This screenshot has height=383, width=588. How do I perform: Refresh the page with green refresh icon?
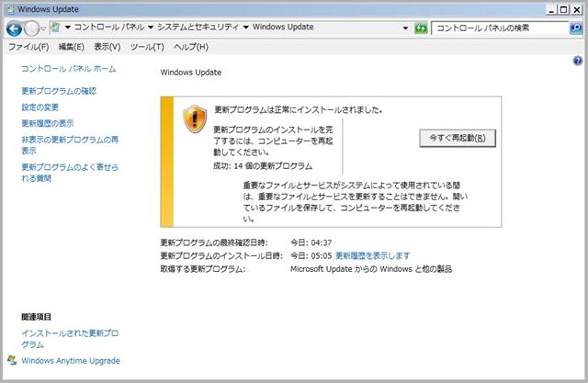421,28
